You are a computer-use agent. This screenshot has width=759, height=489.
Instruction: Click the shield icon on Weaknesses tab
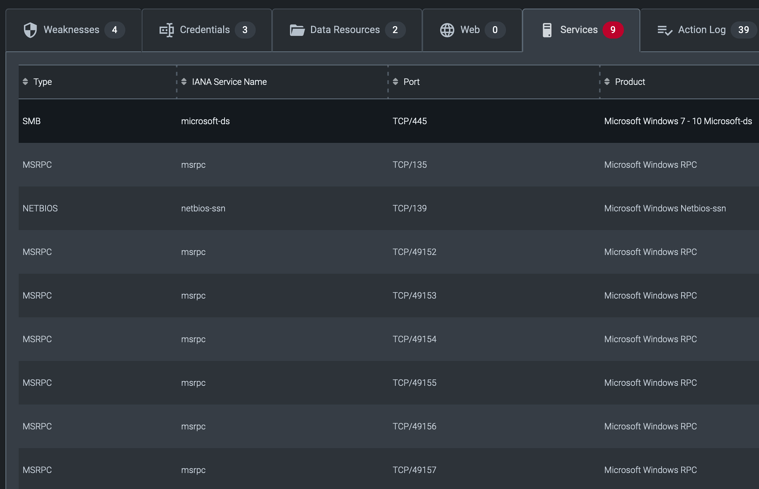30,30
